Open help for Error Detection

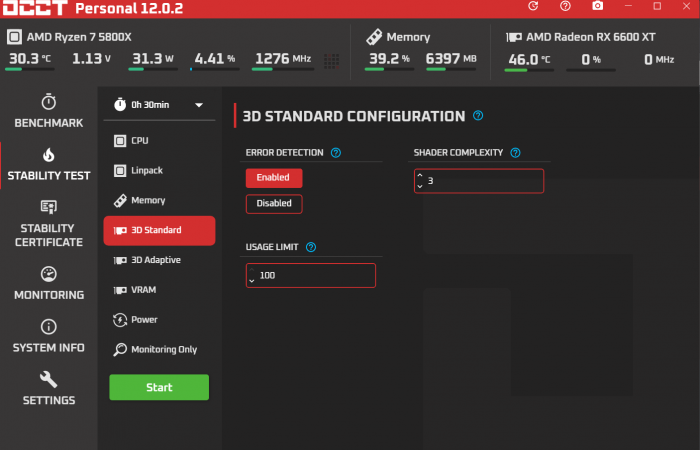pyautogui.click(x=336, y=153)
